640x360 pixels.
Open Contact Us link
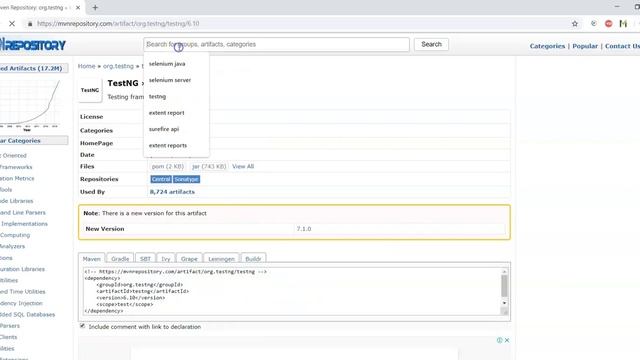coord(622,46)
